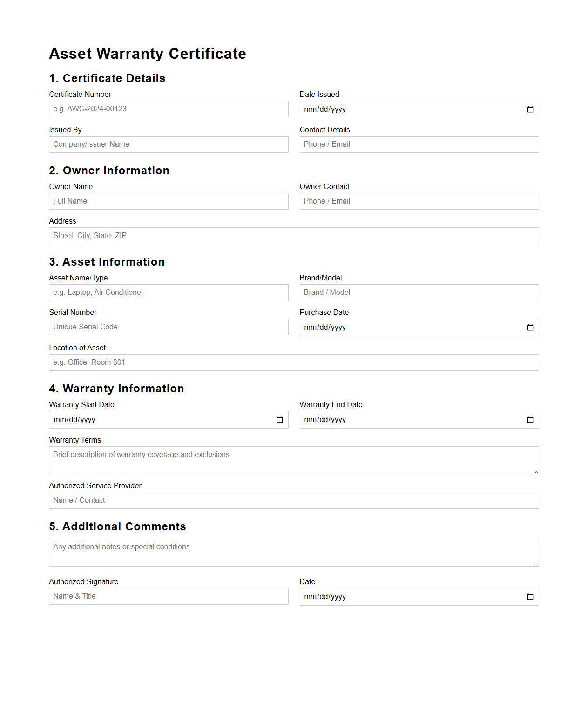Image resolution: width=588 pixels, height=724 pixels.
Task: Grab the Warranty Terms resize handle
Action: click(536, 471)
